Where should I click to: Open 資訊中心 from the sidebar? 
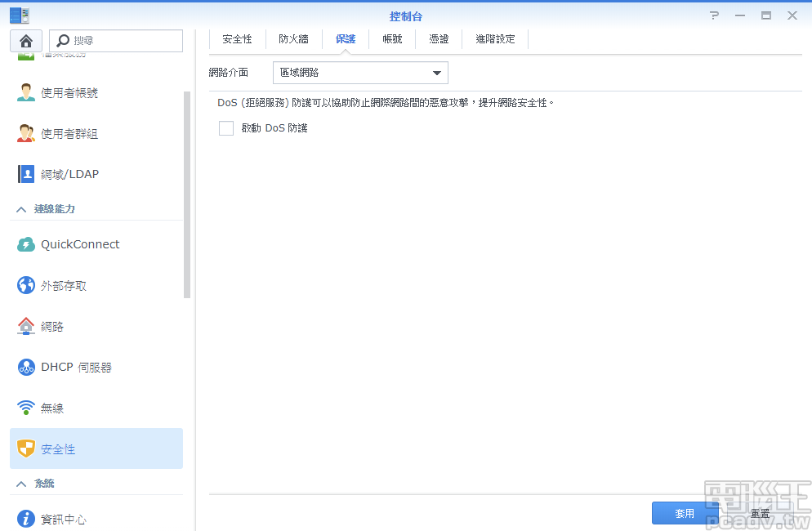pos(65,519)
